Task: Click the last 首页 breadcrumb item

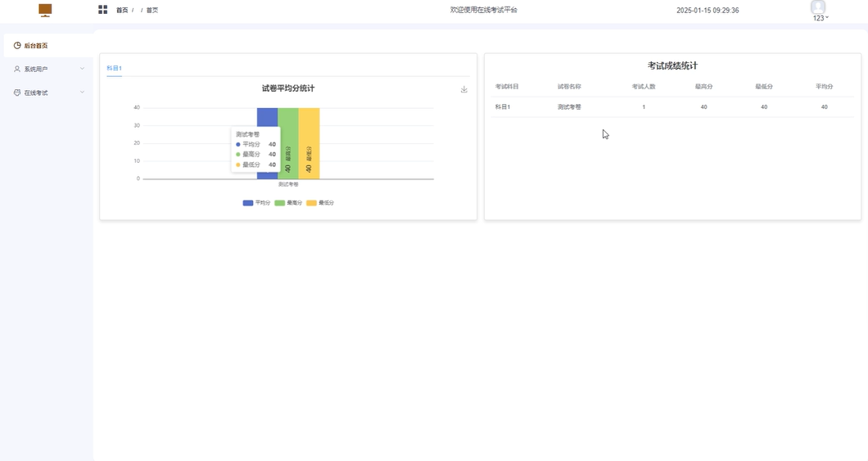Action: coord(152,10)
